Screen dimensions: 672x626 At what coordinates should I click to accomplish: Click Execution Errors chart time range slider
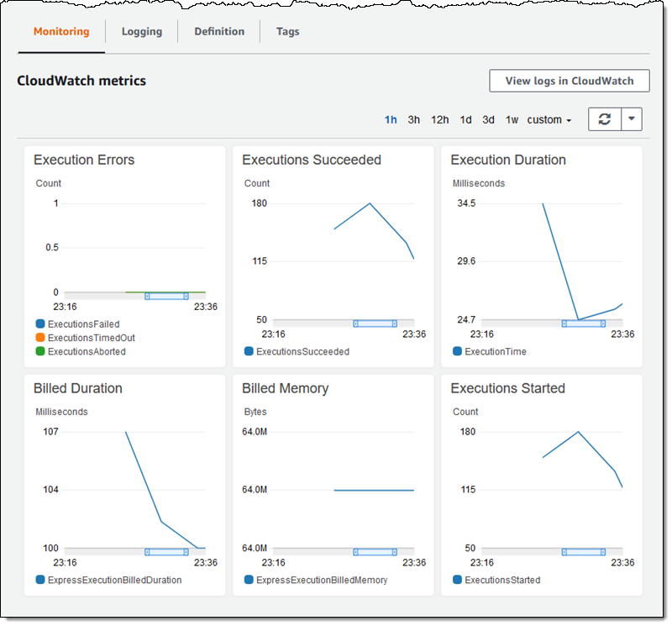click(166, 296)
